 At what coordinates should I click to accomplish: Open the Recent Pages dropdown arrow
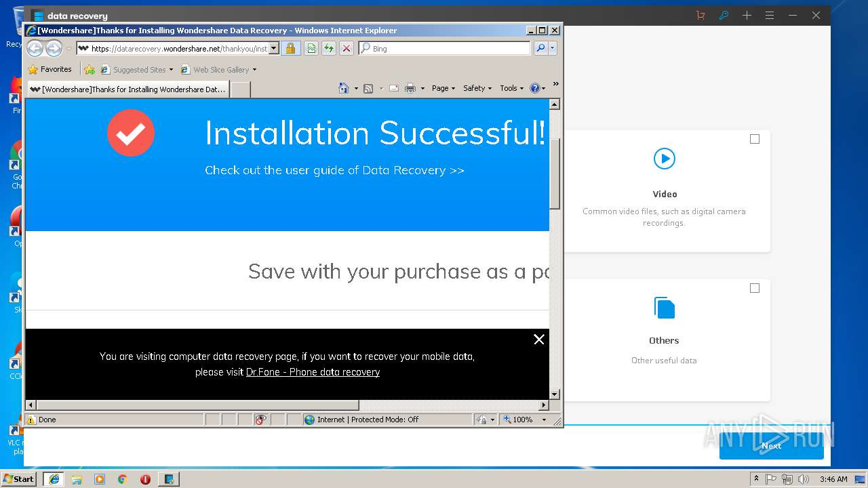click(x=68, y=49)
